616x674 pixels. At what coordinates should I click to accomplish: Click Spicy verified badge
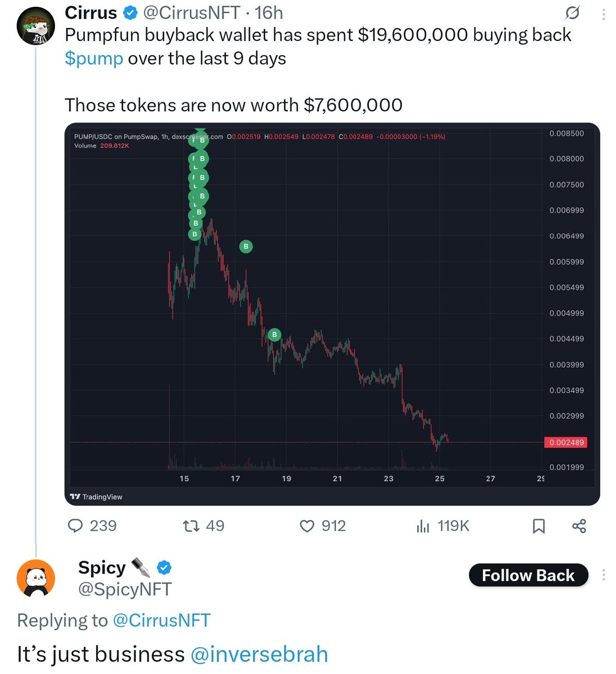(164, 568)
